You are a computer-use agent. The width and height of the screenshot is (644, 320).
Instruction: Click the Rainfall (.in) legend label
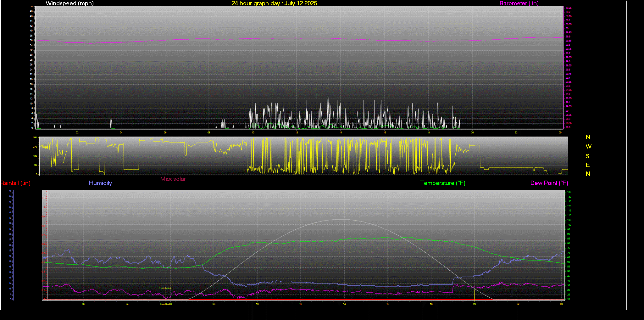(15, 183)
